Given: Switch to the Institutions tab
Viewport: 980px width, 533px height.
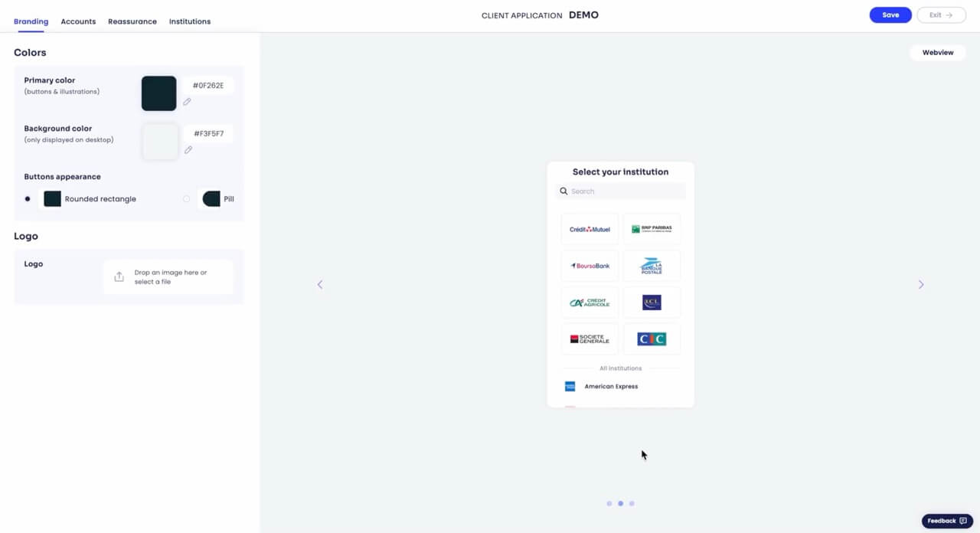Looking at the screenshot, I should click(x=190, y=21).
